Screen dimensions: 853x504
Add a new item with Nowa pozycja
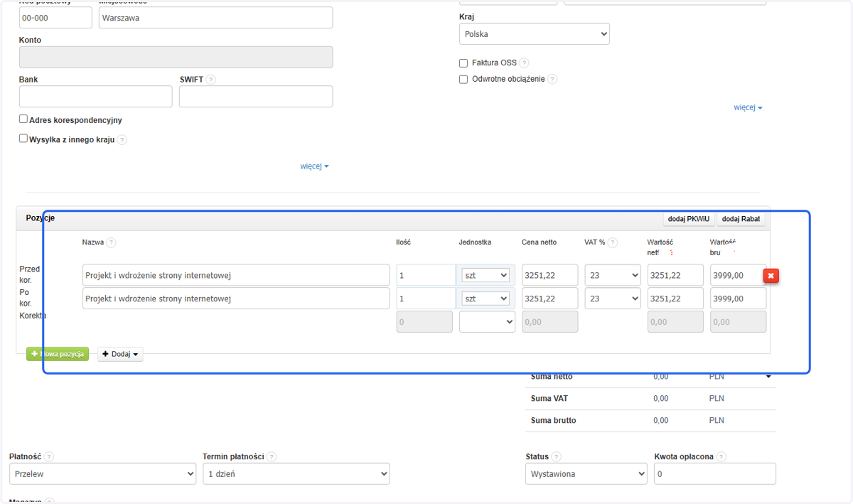coord(58,354)
